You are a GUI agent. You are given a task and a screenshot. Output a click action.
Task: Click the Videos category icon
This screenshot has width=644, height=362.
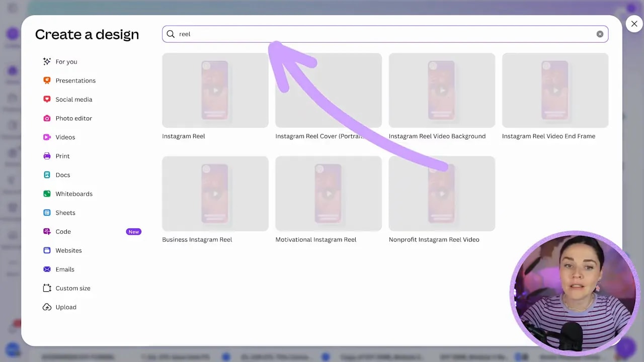47,137
